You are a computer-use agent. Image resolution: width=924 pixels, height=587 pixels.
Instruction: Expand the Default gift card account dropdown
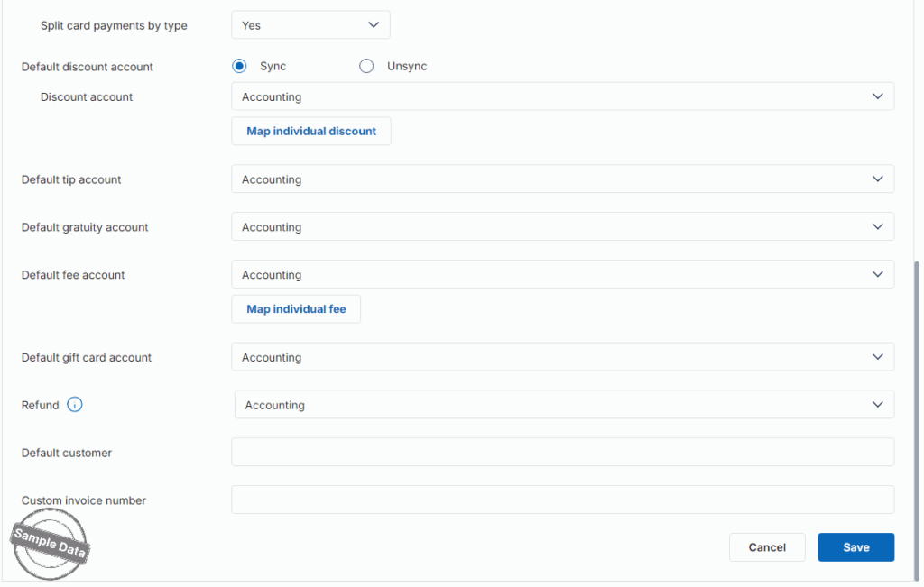click(x=562, y=357)
